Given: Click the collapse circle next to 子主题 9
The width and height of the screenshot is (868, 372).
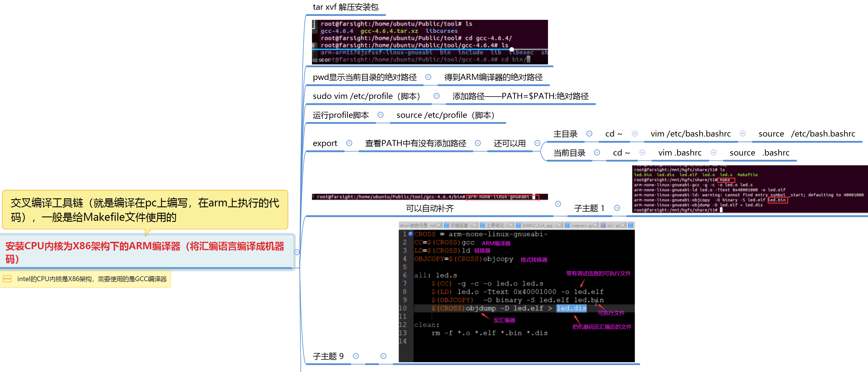Looking at the screenshot, I should [355, 356].
